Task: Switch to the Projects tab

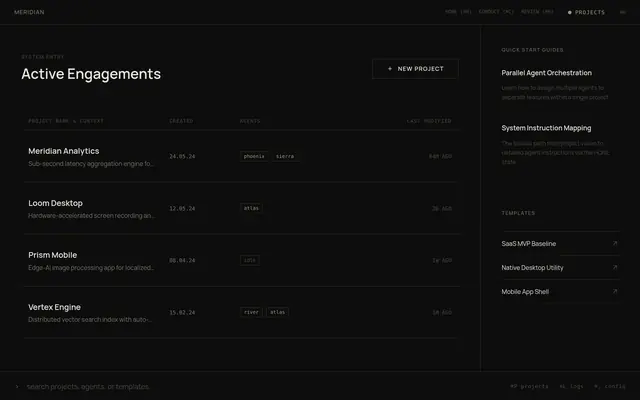Action: tap(587, 12)
